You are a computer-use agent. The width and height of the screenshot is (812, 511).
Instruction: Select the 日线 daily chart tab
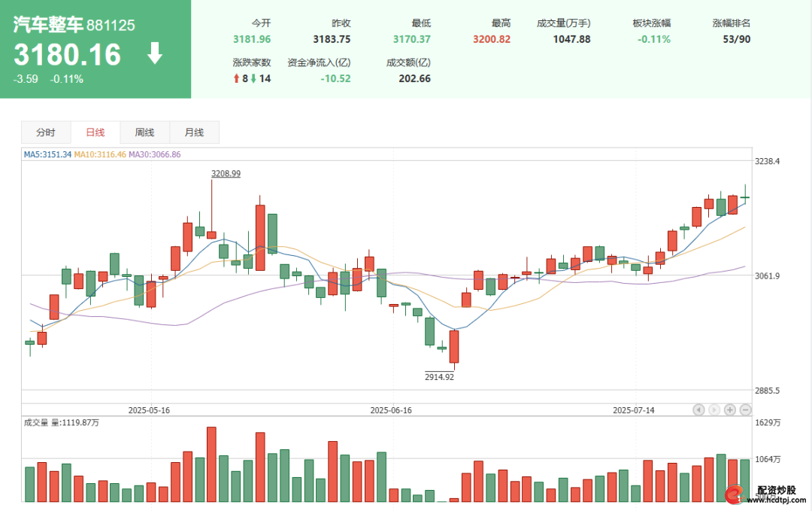95,132
